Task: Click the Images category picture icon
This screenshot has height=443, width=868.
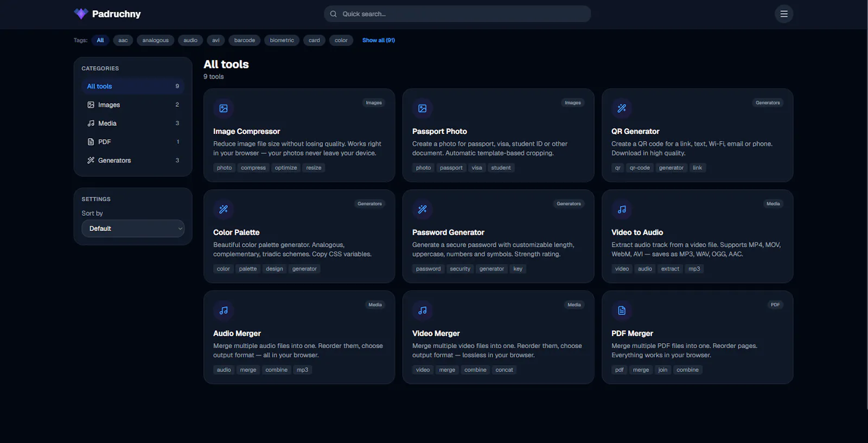Action: coord(91,105)
